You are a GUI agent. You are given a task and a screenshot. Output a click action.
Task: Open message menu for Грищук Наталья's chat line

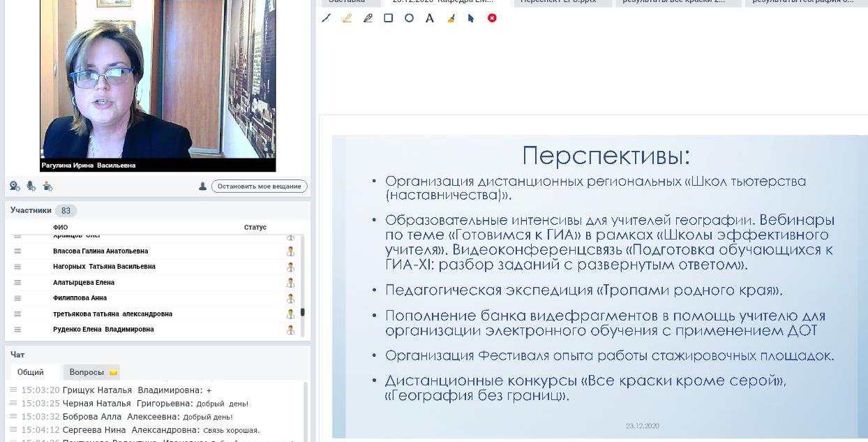14,390
